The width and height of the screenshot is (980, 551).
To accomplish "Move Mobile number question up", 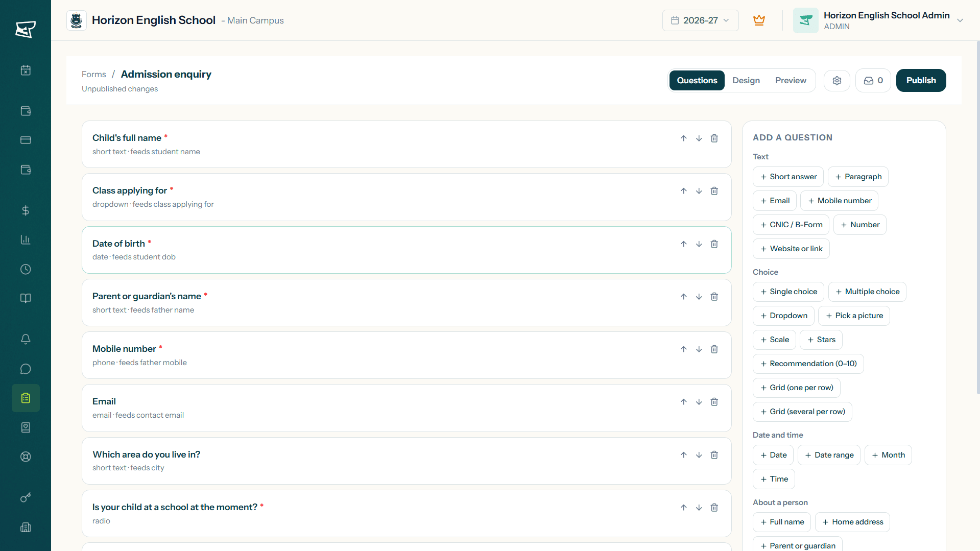I will coord(683,349).
